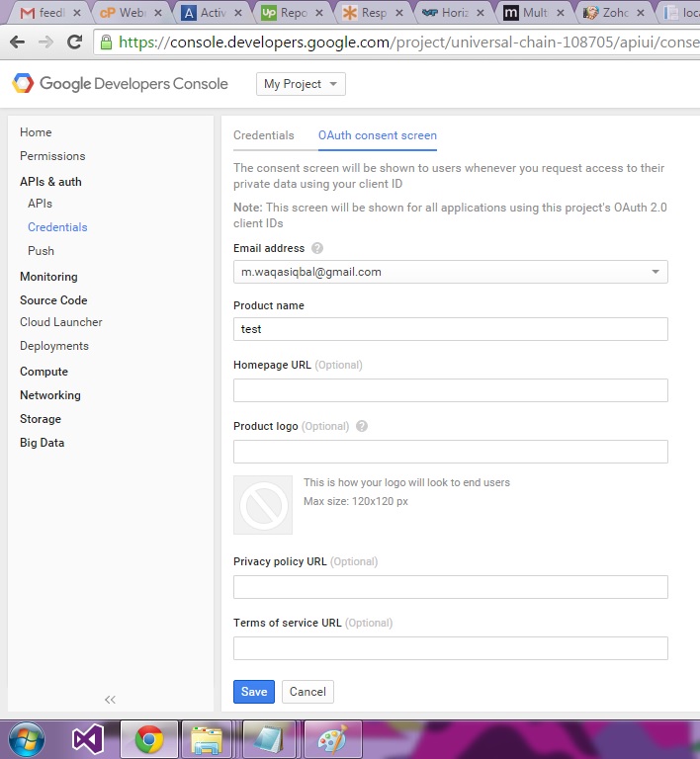
Task: Click the Product name input field
Action: (451, 329)
